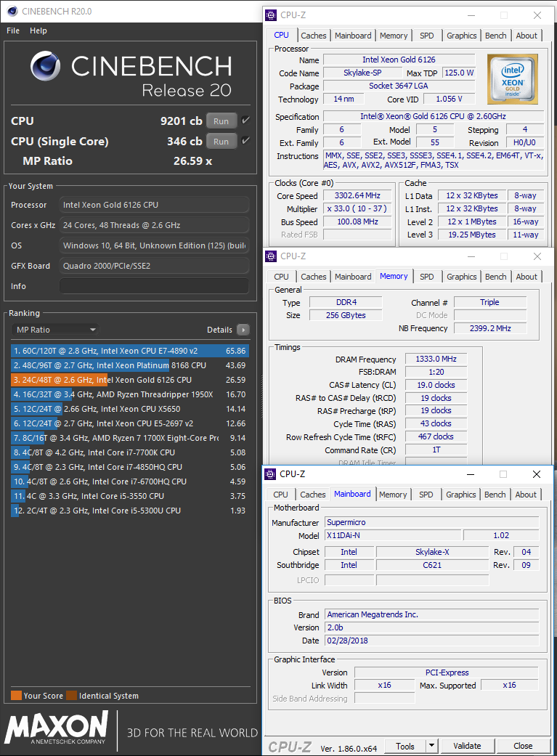Click the Southbridge value C621
Image resolution: width=557 pixels, height=756 pixels.
432,565
